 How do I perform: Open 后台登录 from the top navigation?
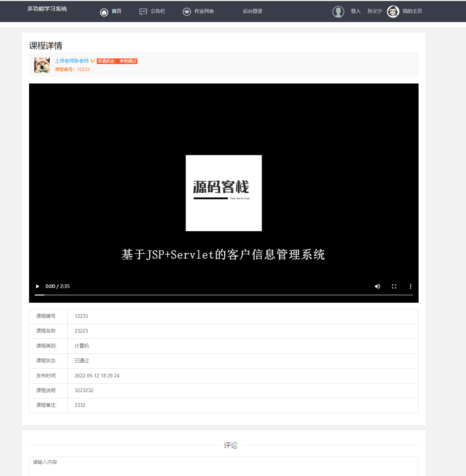coord(252,11)
